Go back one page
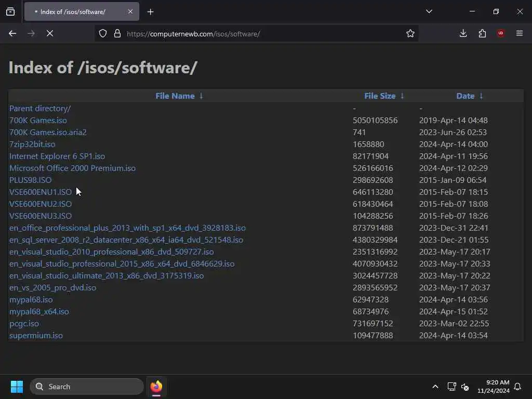 [x=12, y=33]
